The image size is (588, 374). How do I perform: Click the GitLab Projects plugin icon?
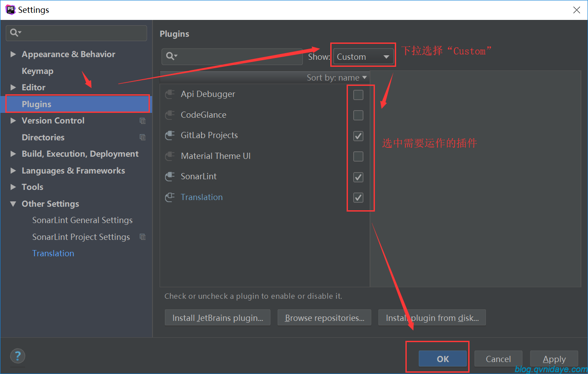click(x=170, y=135)
